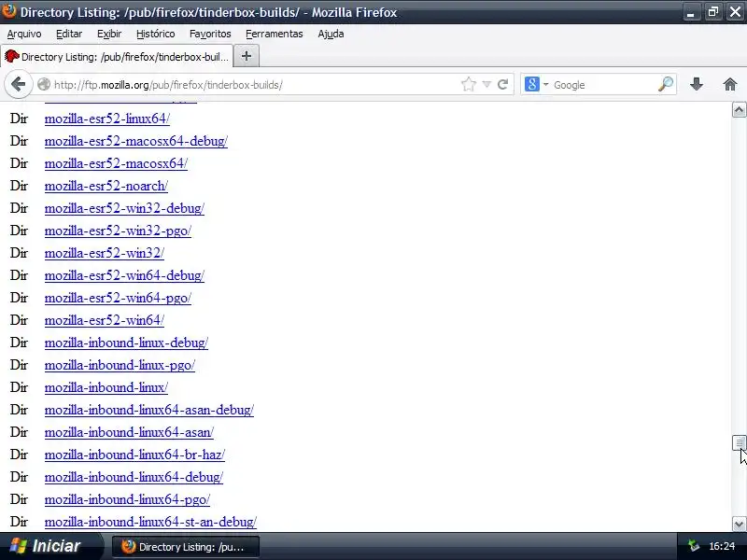This screenshot has height=560, width=747.
Task: Click the vertical scrollbar thumb
Action: point(739,442)
